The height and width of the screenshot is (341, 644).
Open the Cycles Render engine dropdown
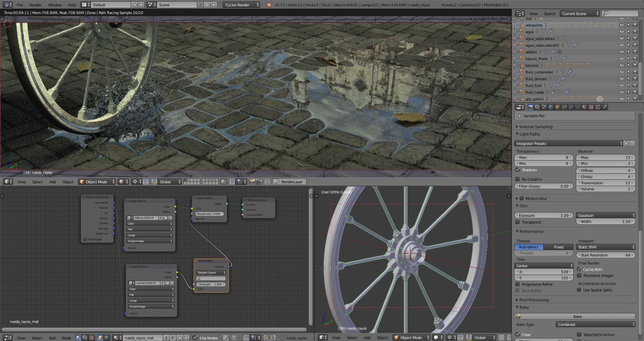(x=241, y=5)
